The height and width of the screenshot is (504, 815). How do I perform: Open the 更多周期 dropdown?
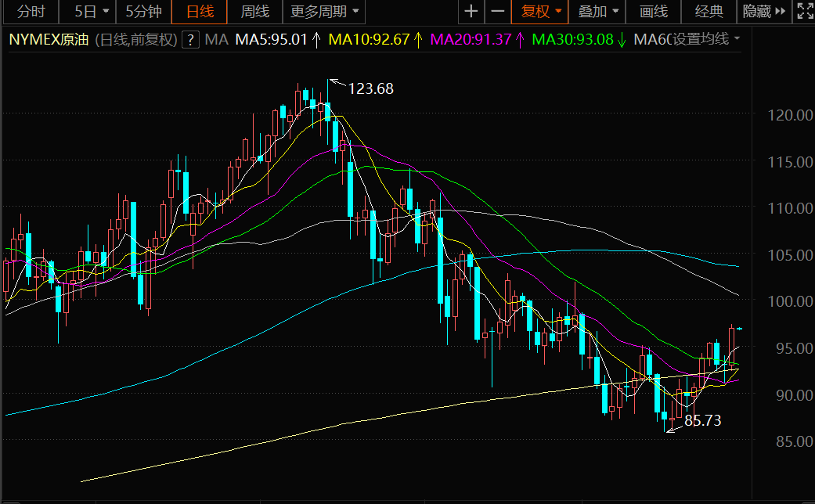point(324,12)
